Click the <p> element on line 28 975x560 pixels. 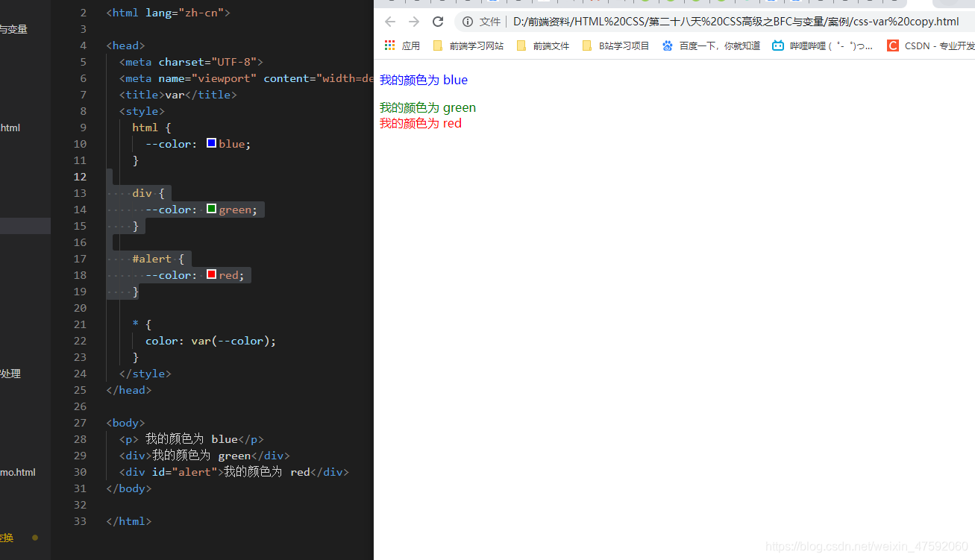click(x=192, y=439)
